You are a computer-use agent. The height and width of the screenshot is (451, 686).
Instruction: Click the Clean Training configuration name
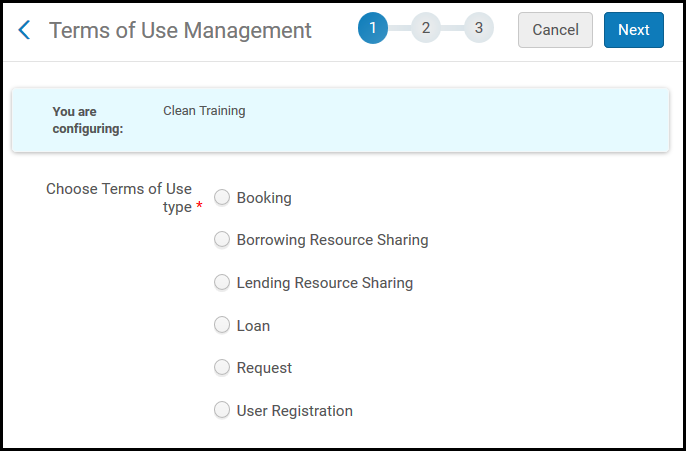(204, 111)
